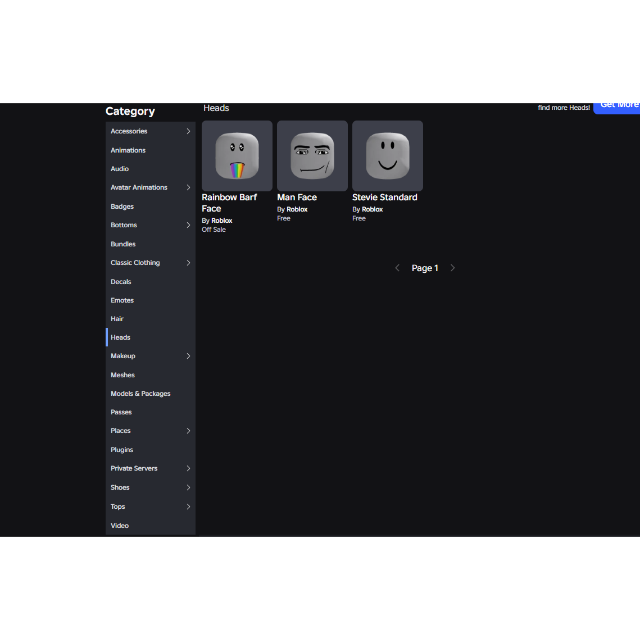Click the Man Face title link

(x=297, y=197)
